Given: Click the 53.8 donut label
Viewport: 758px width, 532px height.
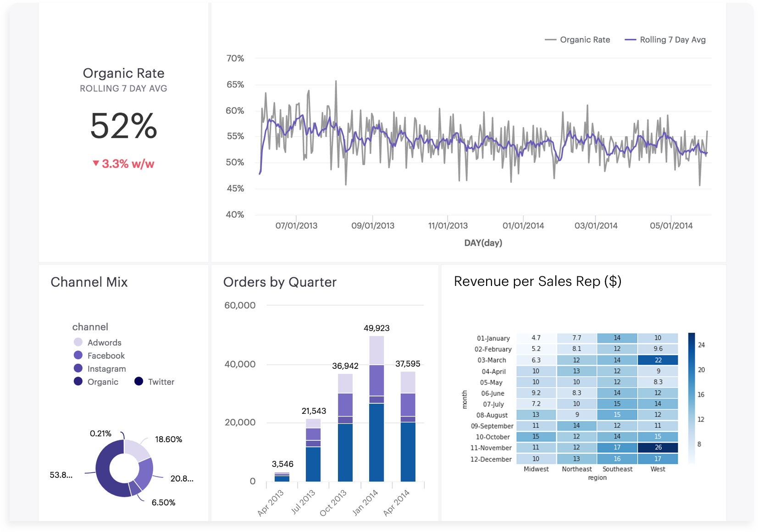Looking at the screenshot, I should [x=61, y=475].
